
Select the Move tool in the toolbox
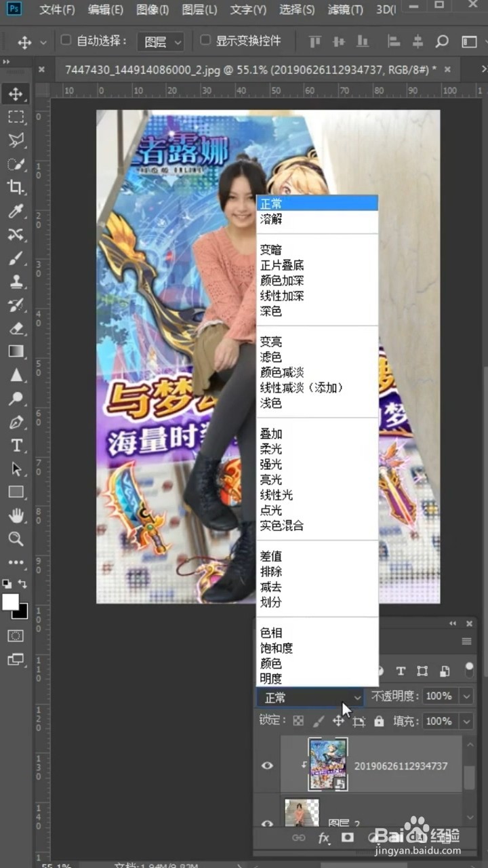coord(16,93)
